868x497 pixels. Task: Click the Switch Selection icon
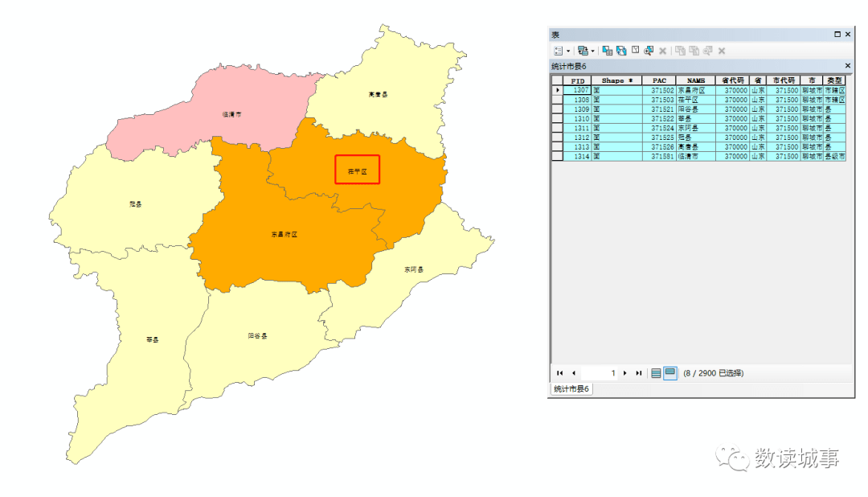click(x=621, y=51)
